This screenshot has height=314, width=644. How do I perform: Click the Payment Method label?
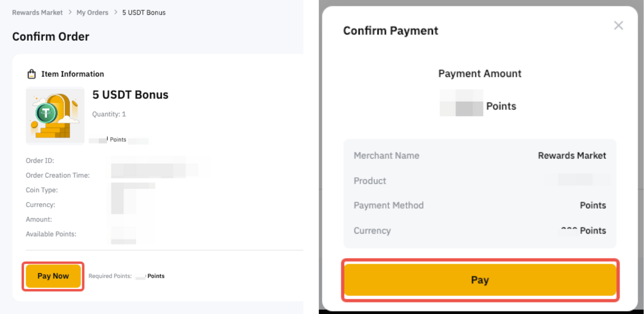(389, 205)
